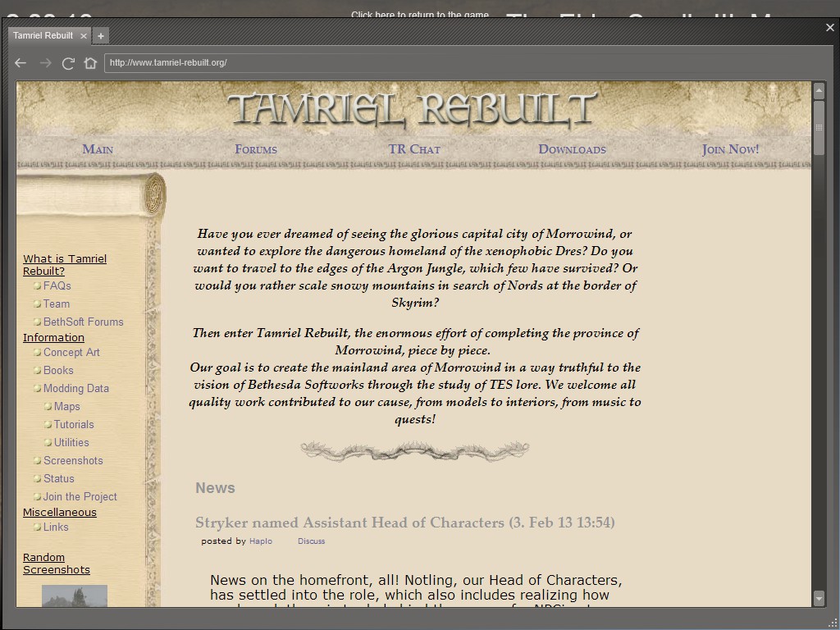
Task: Click the scrollbar down arrow
Action: click(x=819, y=598)
